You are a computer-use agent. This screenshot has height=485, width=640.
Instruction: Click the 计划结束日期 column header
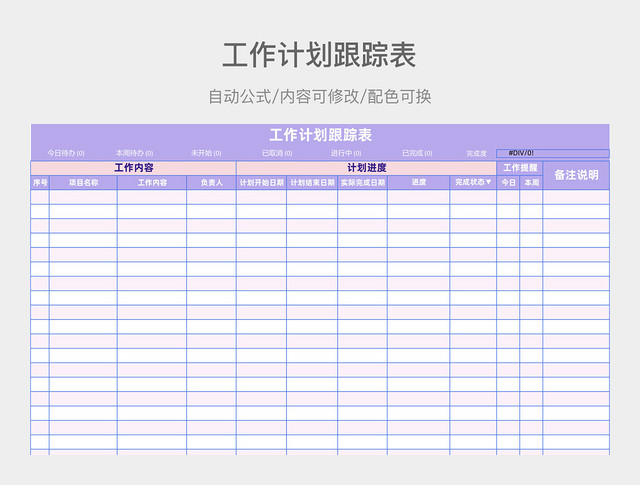[312, 182]
